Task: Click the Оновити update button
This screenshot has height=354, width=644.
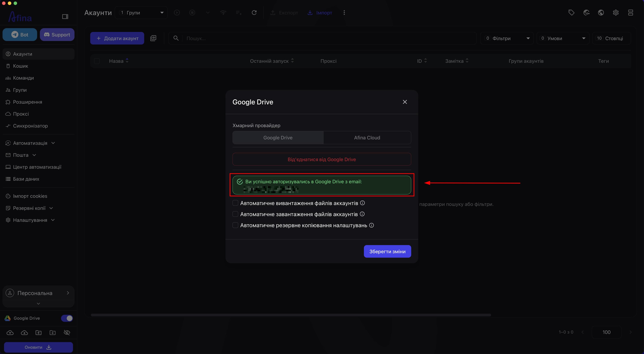Action: (x=39, y=347)
